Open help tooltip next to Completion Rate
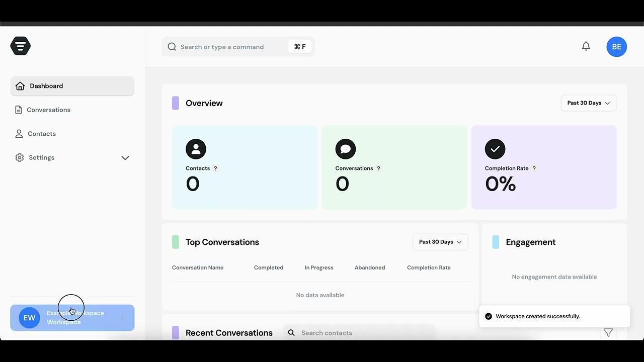 click(534, 168)
